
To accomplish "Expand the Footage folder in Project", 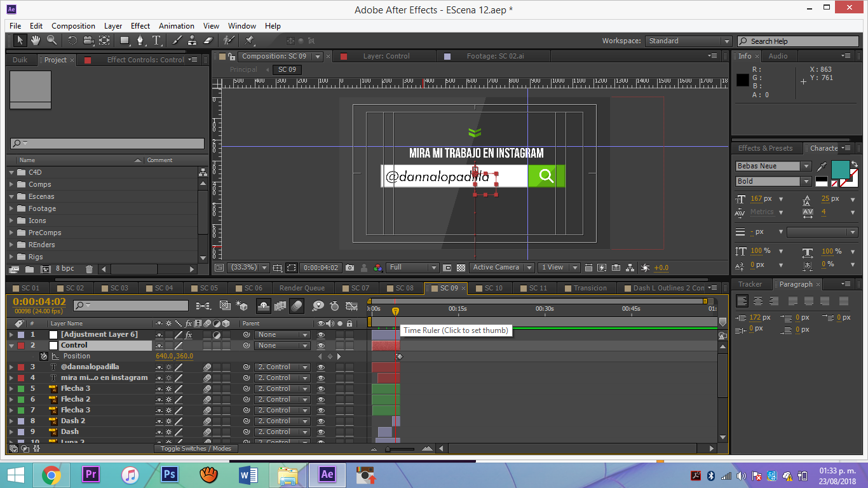I will click(x=11, y=208).
